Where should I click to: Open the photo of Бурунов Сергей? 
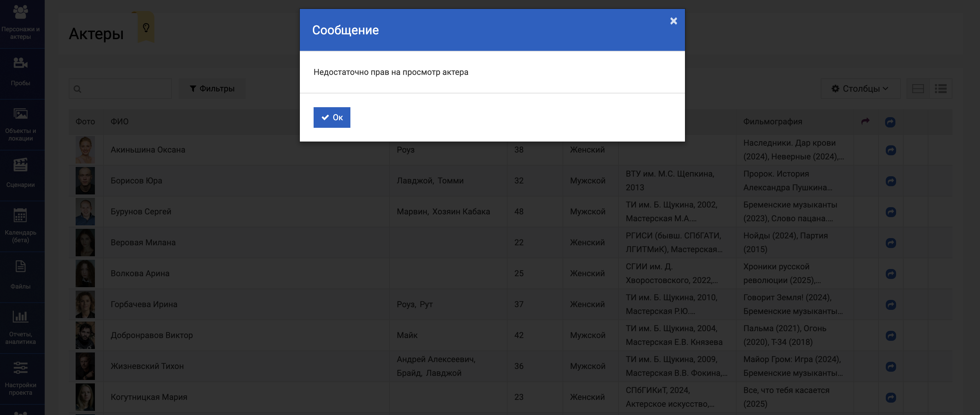85,211
